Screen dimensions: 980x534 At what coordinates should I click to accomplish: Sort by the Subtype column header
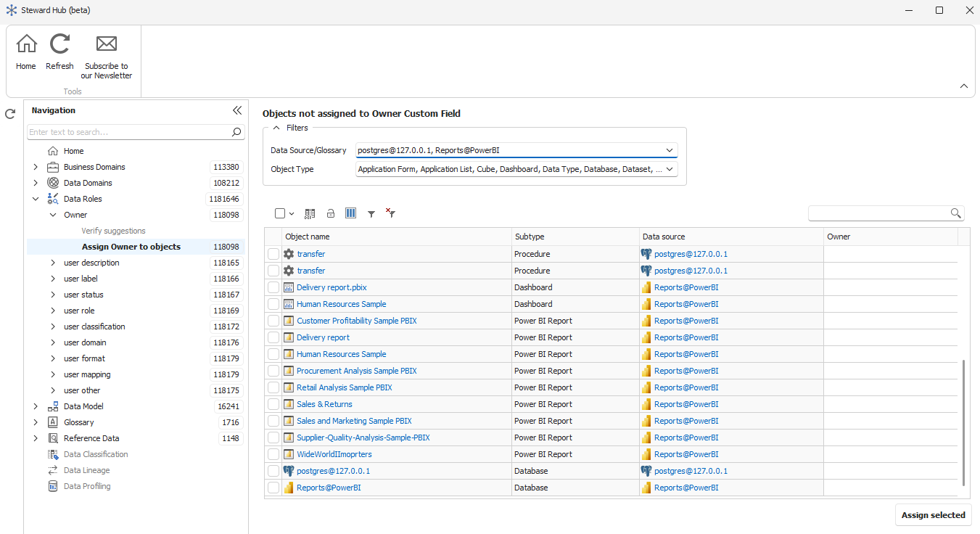[575, 237]
